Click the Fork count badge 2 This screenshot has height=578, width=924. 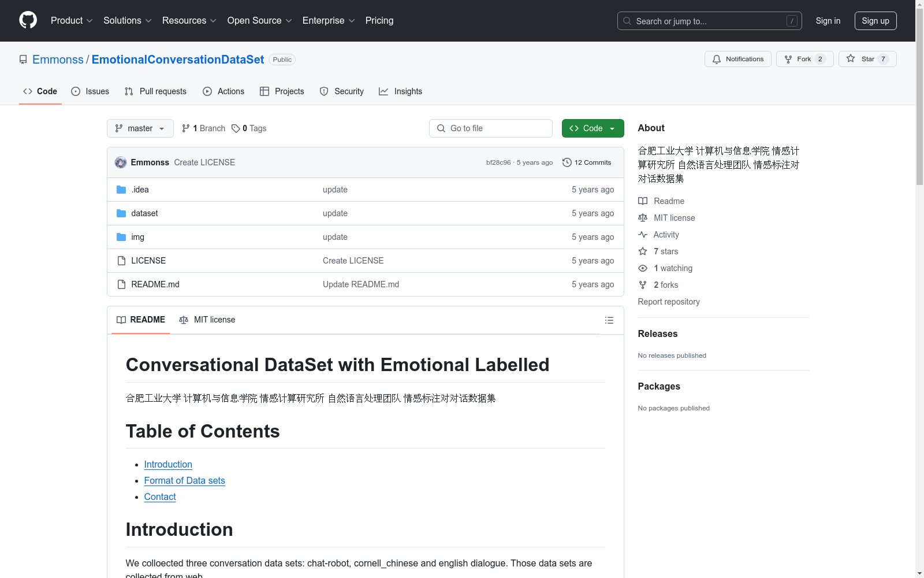pyautogui.click(x=820, y=59)
